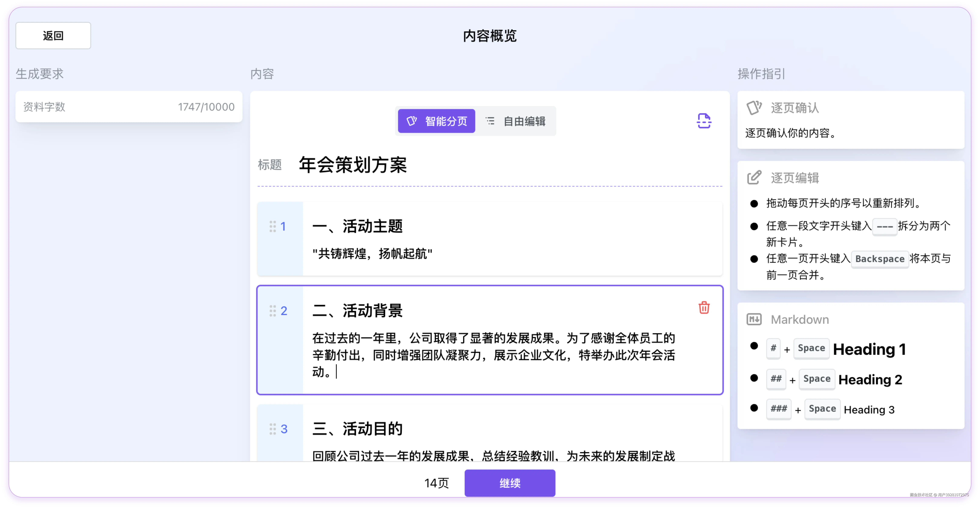Click the heading 一、活动主题 in card 1
Screen dimensions: 980x508
(357, 226)
